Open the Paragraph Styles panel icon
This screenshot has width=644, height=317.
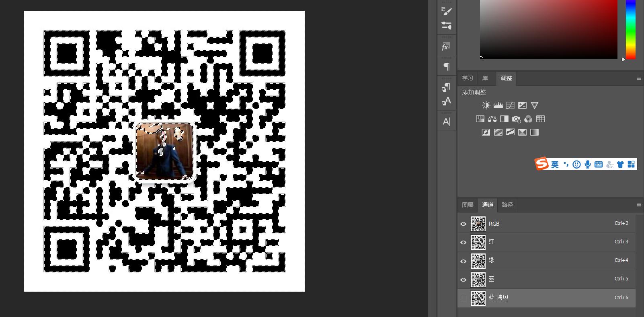pos(446,87)
